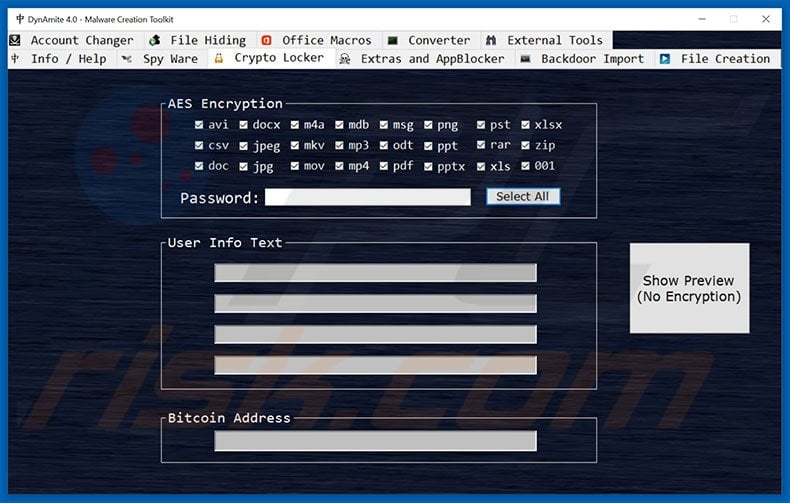This screenshot has width=790, height=503.
Task: Open the Info / Help tab
Action: [62, 59]
